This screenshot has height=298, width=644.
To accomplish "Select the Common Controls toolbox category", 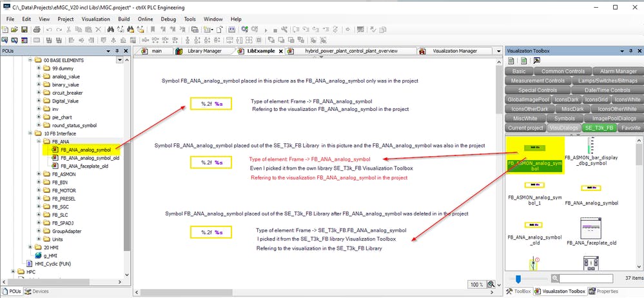I will click(x=562, y=71).
